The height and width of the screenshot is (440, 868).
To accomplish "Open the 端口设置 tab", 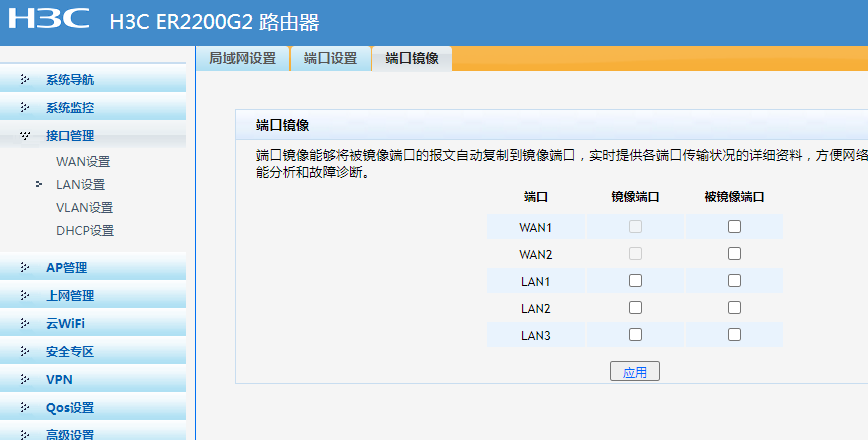I will tap(330, 59).
